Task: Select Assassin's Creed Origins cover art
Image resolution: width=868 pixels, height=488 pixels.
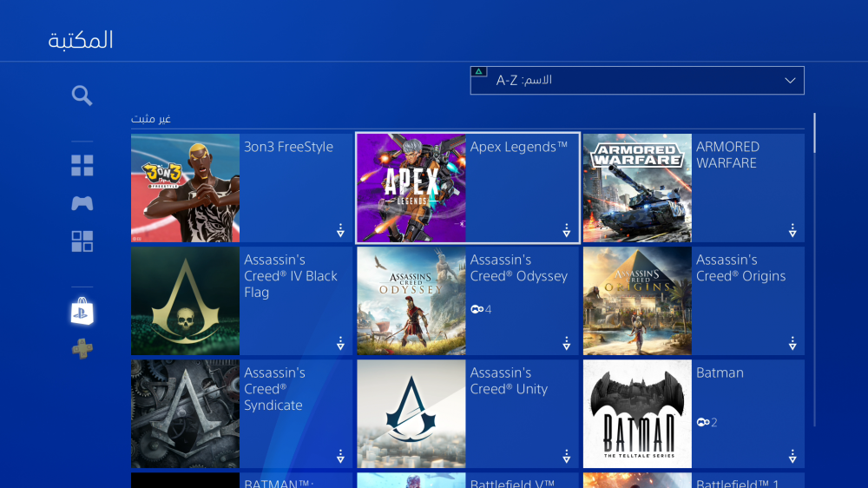Action: pos(637,300)
